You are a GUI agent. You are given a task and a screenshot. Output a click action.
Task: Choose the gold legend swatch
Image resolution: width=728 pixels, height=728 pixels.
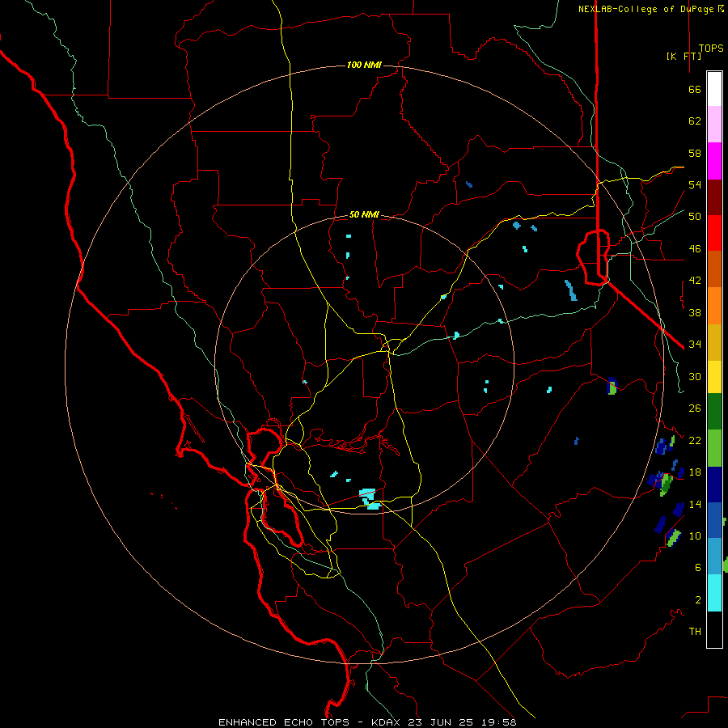pyautogui.click(x=714, y=342)
